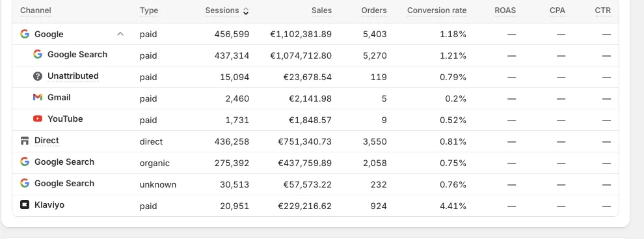644x239 pixels.
Task: Click sessions value 437,314
Action: pyautogui.click(x=232, y=56)
